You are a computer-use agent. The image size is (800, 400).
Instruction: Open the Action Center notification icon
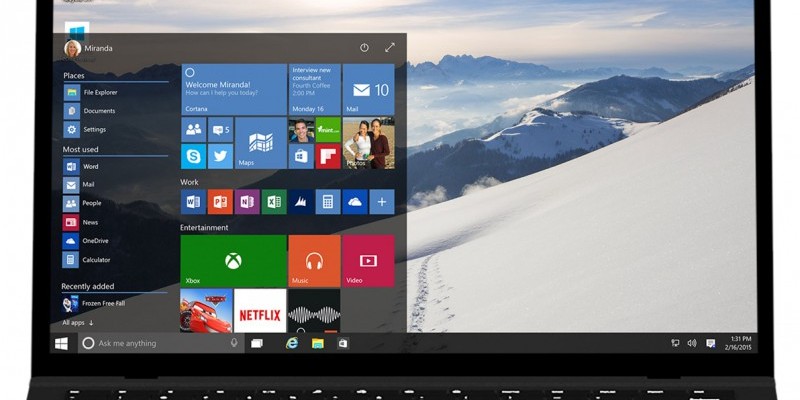711,343
